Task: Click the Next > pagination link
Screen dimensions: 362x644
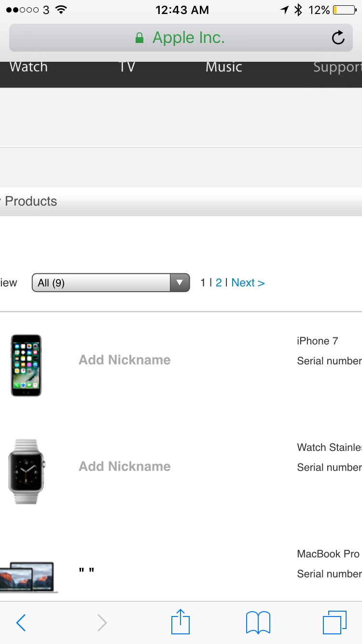Action: pos(248,282)
